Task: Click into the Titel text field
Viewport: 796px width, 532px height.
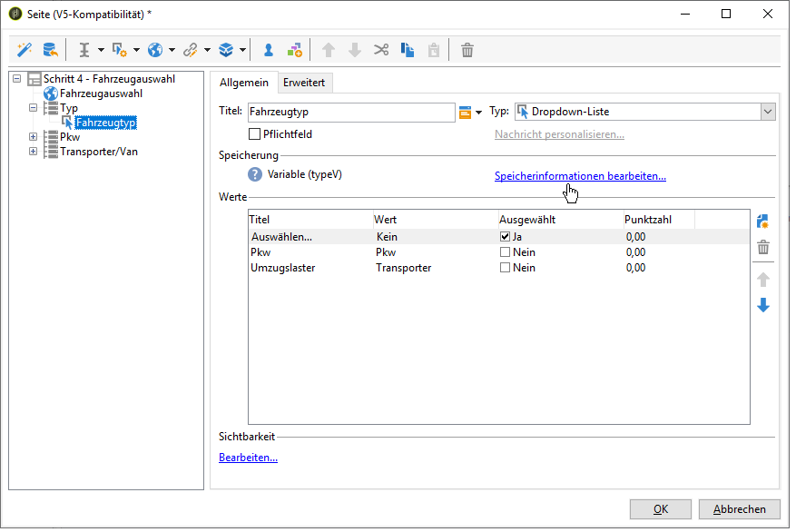Action: (350, 112)
